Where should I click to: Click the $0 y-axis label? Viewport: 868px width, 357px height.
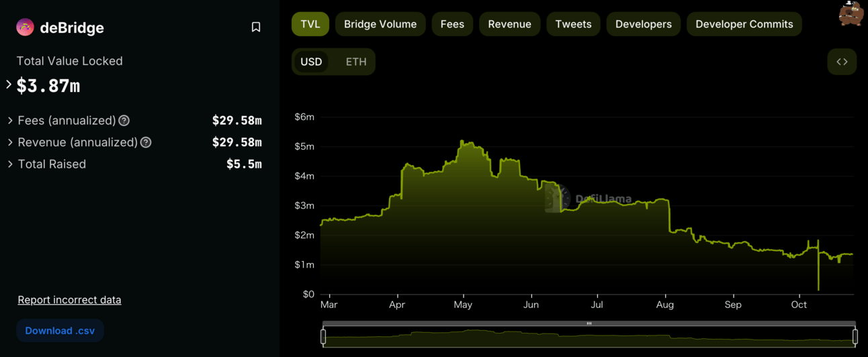(308, 294)
